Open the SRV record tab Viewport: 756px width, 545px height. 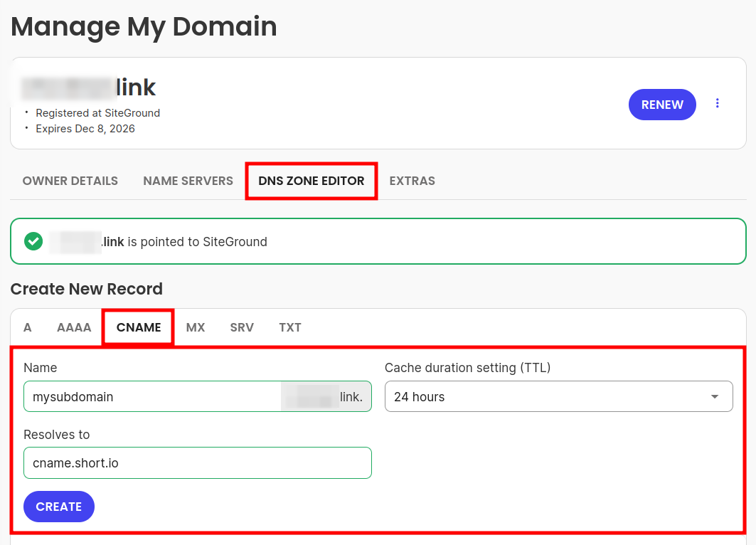point(242,327)
